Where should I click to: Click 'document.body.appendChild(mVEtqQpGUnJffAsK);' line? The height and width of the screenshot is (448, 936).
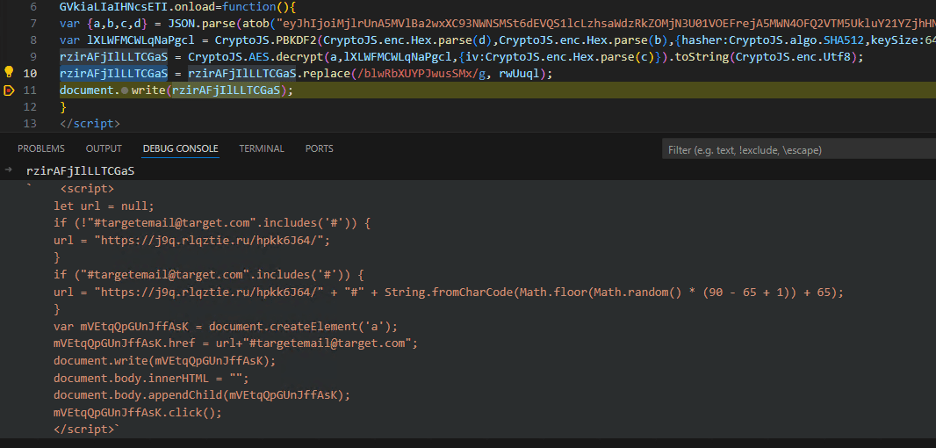202,395
